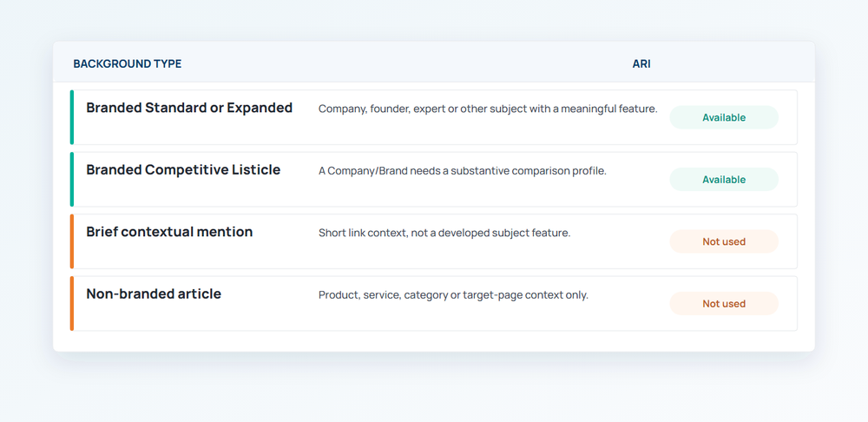868x422 pixels.
Task: Select the Branded Competitive Listicle title
Action: click(183, 170)
